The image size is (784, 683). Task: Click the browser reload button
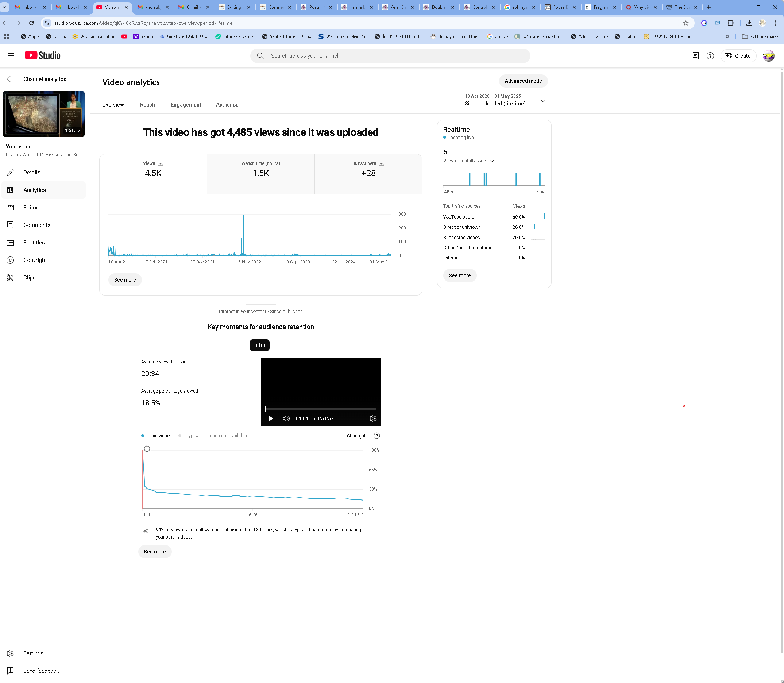click(x=32, y=23)
